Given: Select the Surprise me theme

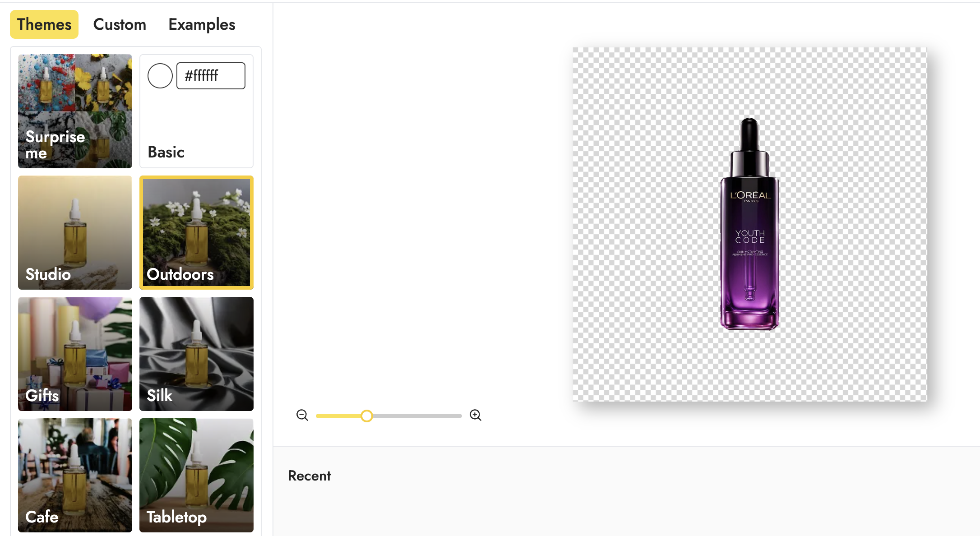Looking at the screenshot, I should point(75,111).
